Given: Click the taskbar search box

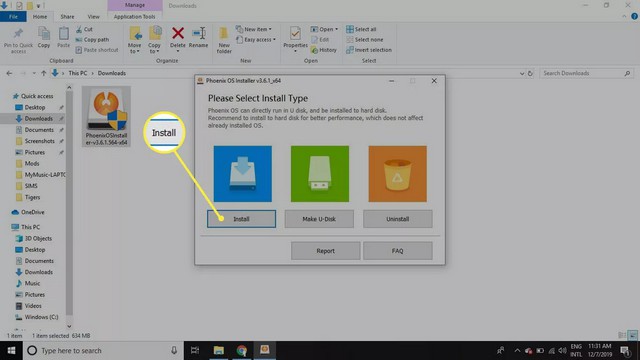Looking at the screenshot, I should pos(103,351).
